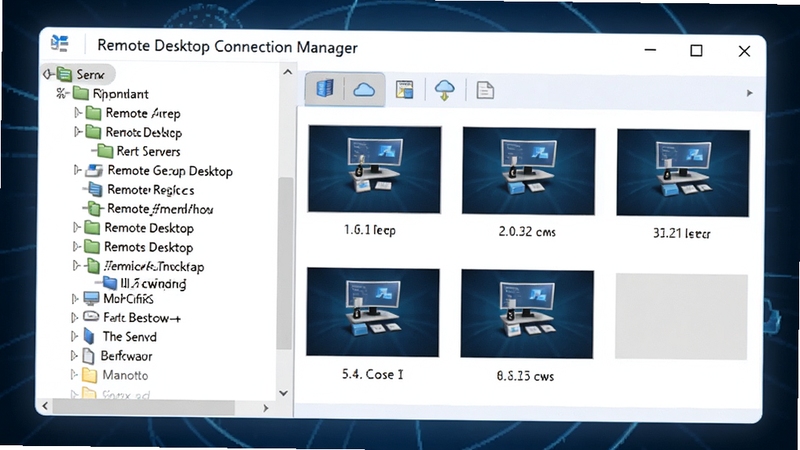The height and width of the screenshot is (450, 800).
Task: Click the computer icon beside 'Remote Gerup Desktop'
Action: tap(94, 170)
